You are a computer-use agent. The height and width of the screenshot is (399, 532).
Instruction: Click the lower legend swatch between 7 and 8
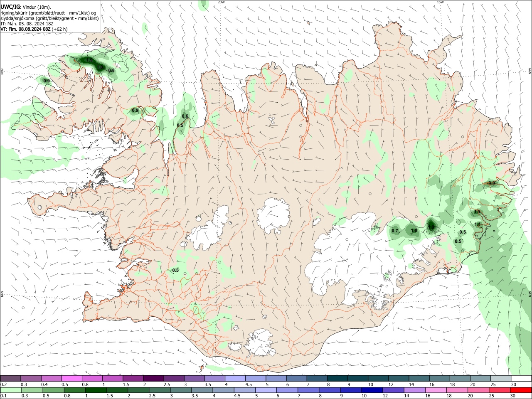308,390
